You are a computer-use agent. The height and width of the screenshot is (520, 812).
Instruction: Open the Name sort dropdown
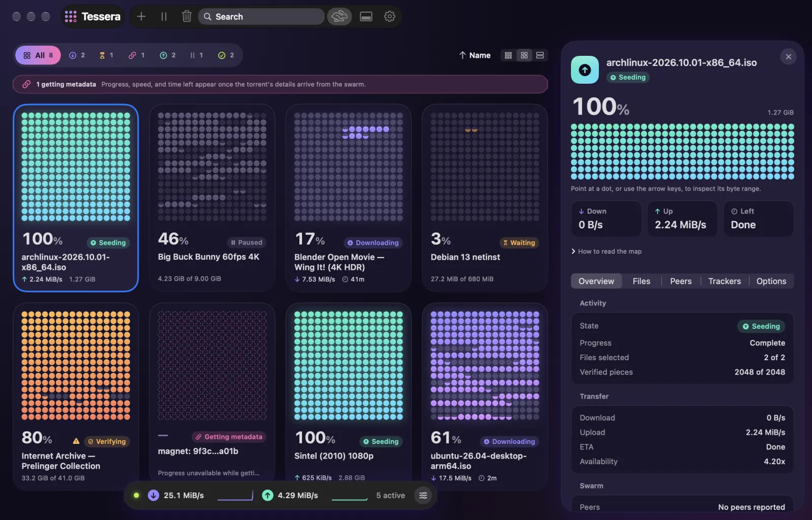(x=475, y=55)
